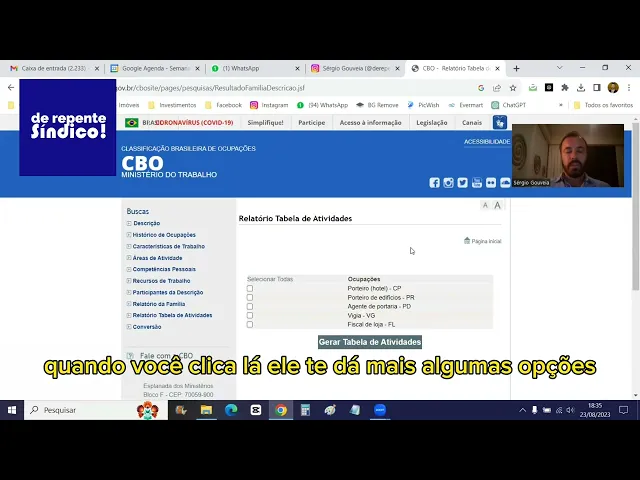Click the share page icon
The image size is (640, 480).
click(x=497, y=88)
